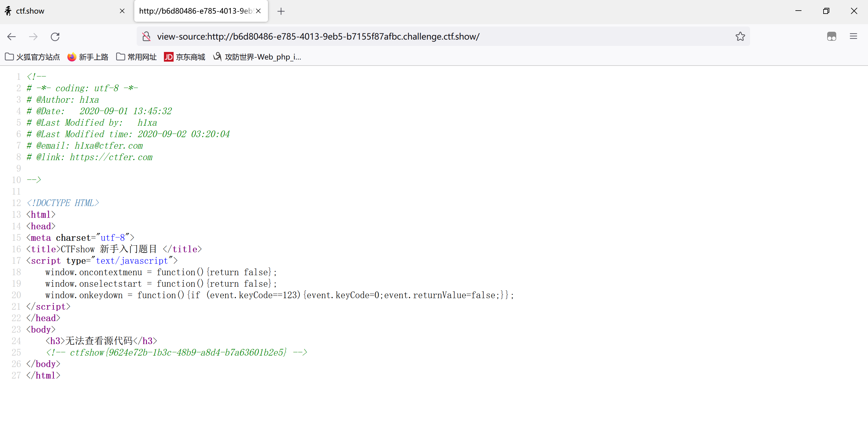Click the closing </body> tag line
868x432 pixels.
pos(43,364)
